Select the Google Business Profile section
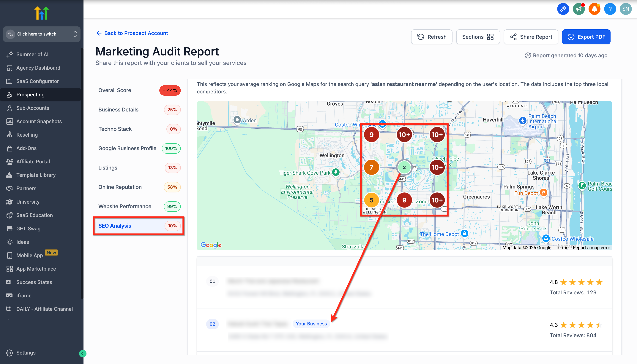Image resolution: width=637 pixels, height=364 pixels. click(139, 148)
